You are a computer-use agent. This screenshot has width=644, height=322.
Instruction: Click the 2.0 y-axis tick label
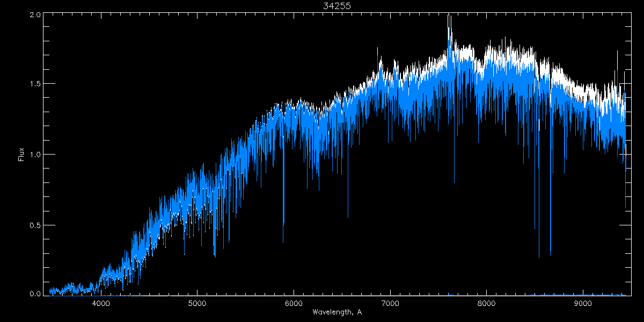click(x=35, y=15)
